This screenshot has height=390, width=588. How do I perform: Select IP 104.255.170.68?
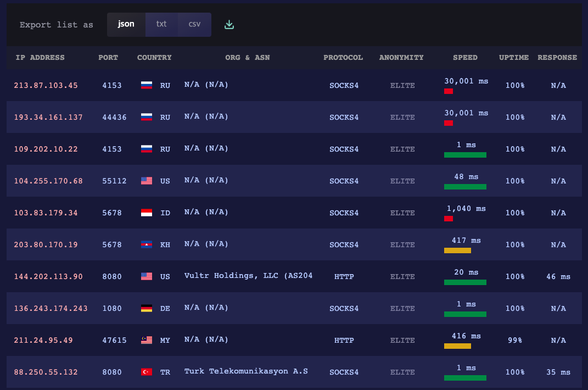click(x=48, y=181)
